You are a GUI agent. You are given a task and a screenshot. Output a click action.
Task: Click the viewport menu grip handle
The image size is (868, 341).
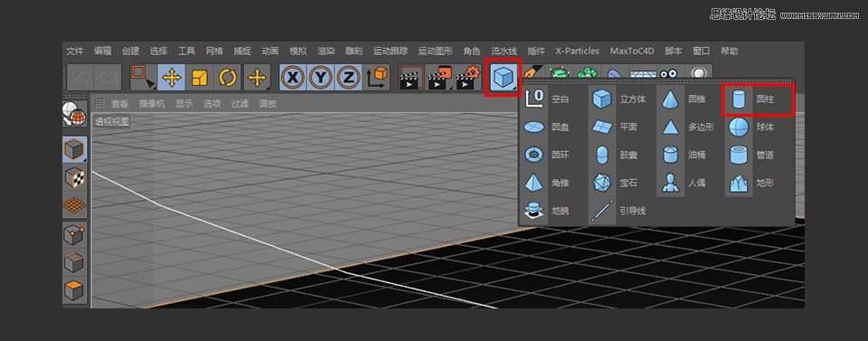pos(99,103)
